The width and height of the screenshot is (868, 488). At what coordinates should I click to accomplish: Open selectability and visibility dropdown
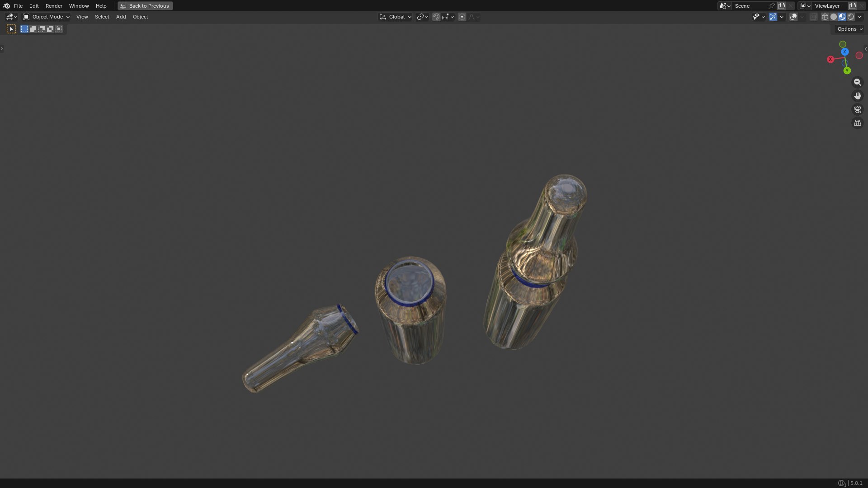point(759,17)
